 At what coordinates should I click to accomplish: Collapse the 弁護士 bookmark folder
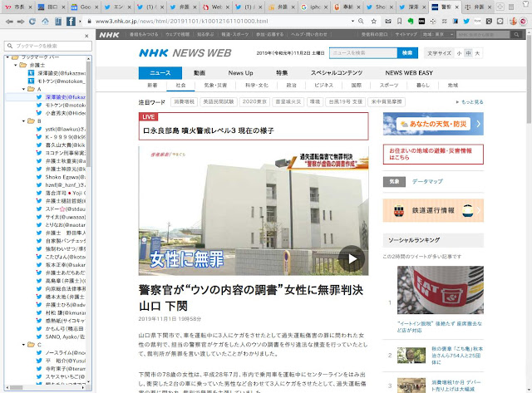pos(16,65)
